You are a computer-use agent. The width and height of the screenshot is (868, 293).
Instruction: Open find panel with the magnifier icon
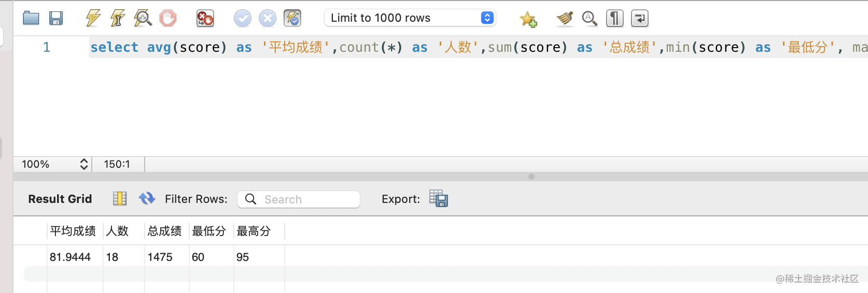[x=590, y=19]
